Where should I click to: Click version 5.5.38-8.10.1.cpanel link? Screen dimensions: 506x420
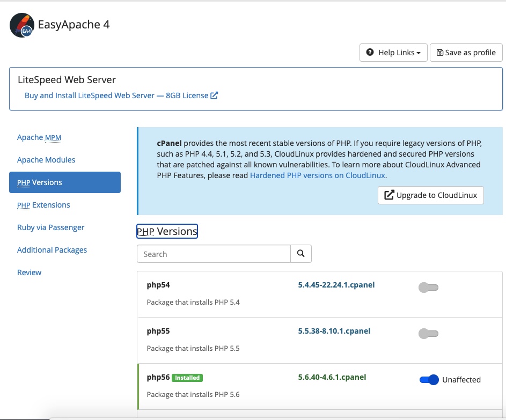coord(334,331)
